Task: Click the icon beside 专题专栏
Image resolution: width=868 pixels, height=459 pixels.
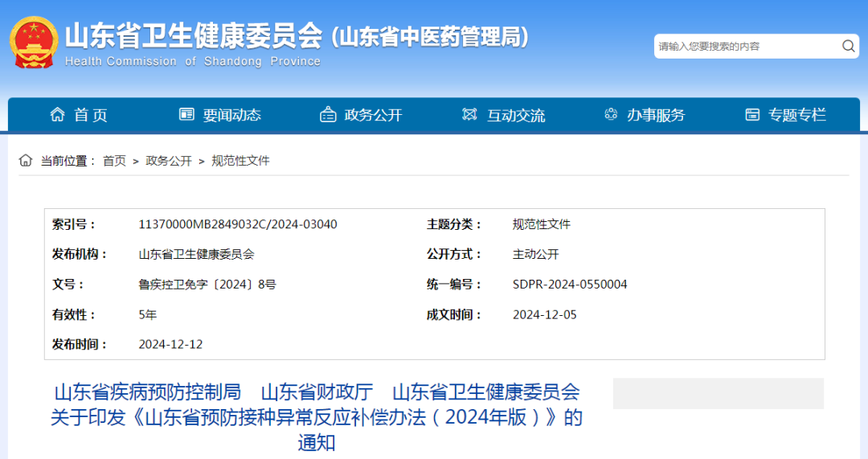Action: [752, 115]
